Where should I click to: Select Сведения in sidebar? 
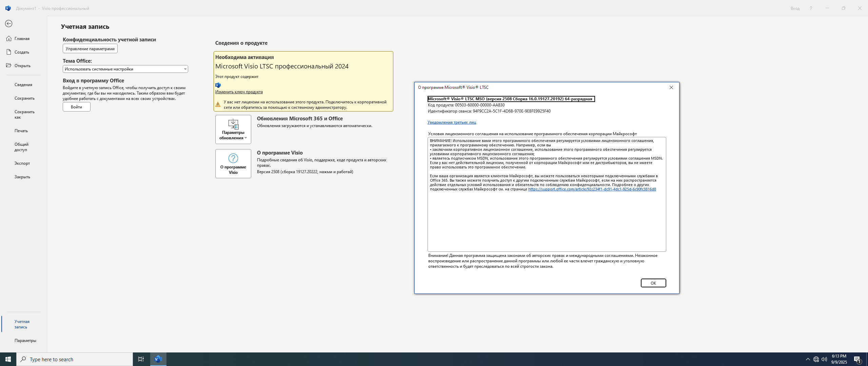(24, 85)
